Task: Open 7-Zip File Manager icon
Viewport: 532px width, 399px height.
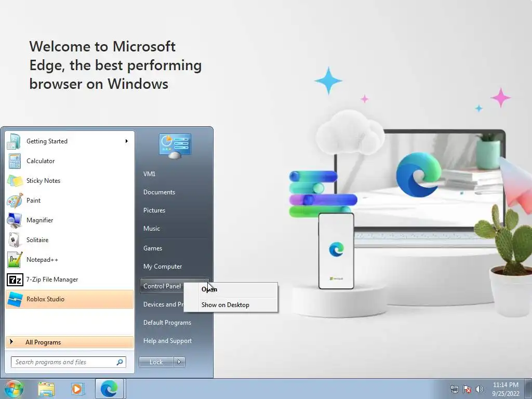Action: coord(15,280)
